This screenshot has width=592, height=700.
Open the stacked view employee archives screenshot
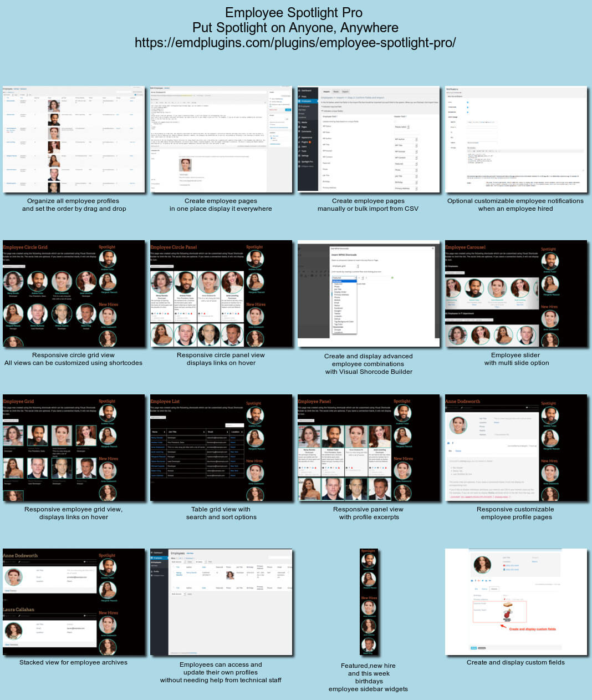(74, 602)
